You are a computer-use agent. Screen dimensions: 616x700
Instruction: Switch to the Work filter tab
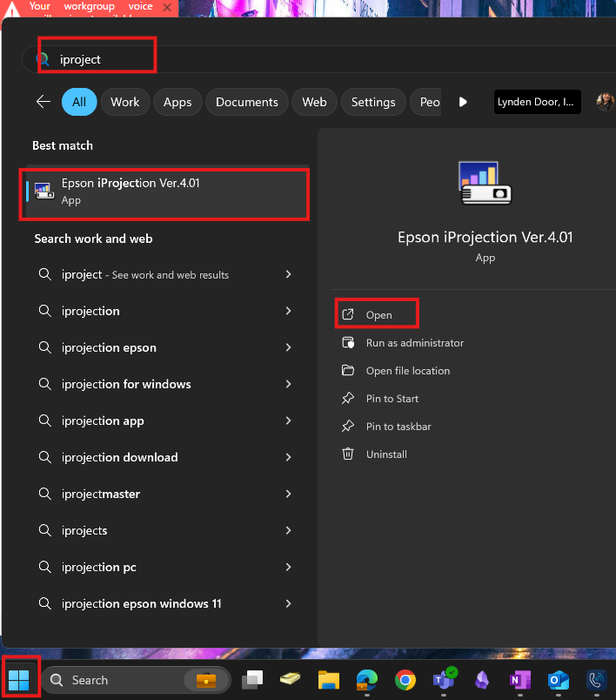(125, 102)
